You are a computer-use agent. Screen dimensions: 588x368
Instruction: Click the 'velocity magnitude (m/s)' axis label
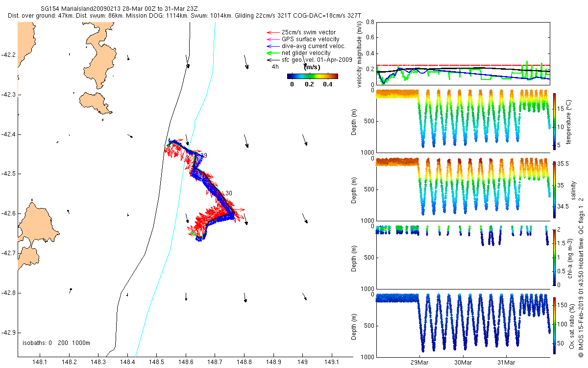pyautogui.click(x=360, y=53)
